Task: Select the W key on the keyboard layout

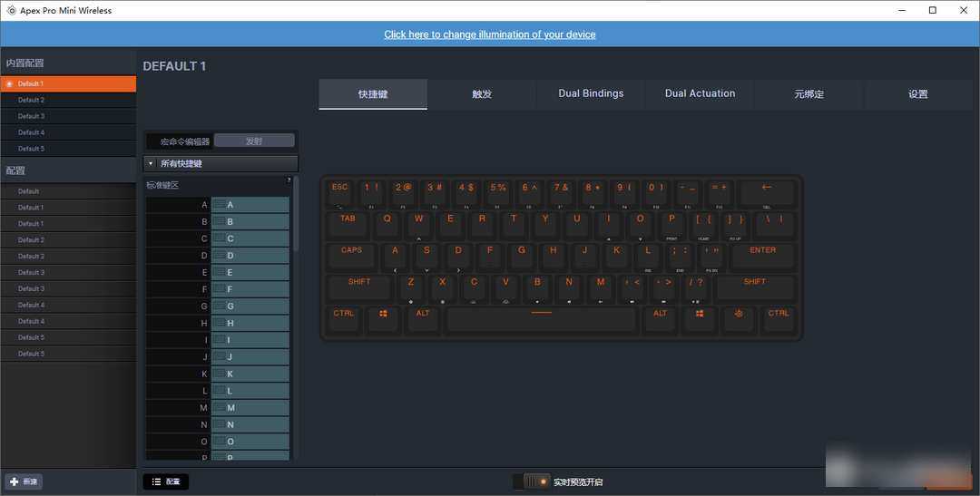Action: point(418,225)
